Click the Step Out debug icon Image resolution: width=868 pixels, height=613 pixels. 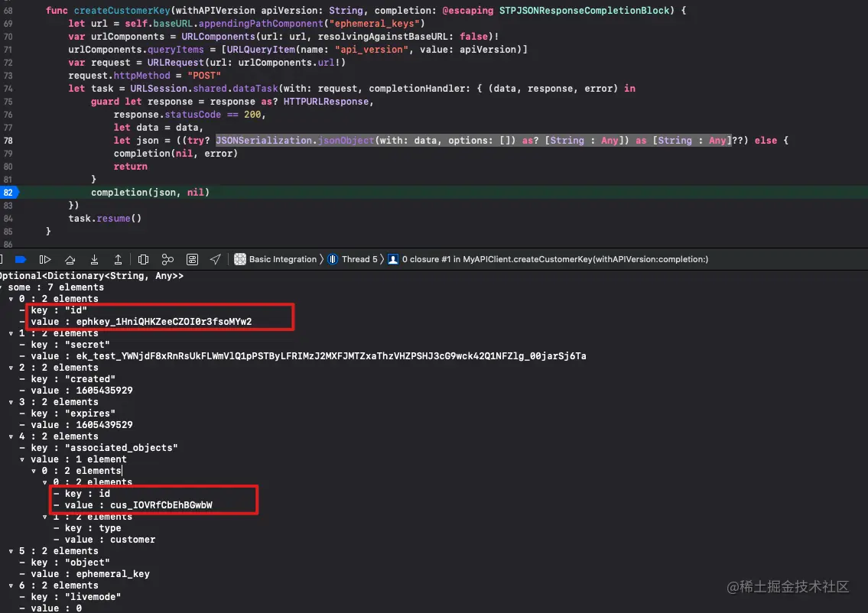pyautogui.click(x=118, y=259)
